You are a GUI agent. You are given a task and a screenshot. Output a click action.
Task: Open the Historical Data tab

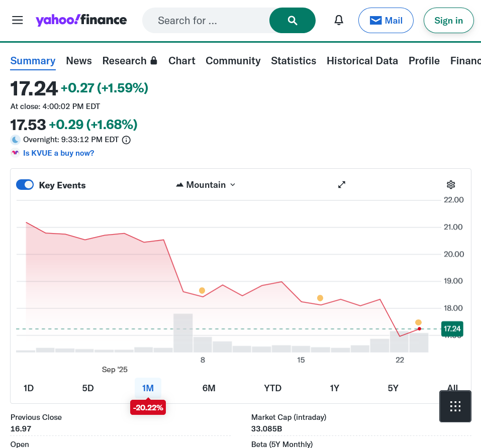[362, 61]
